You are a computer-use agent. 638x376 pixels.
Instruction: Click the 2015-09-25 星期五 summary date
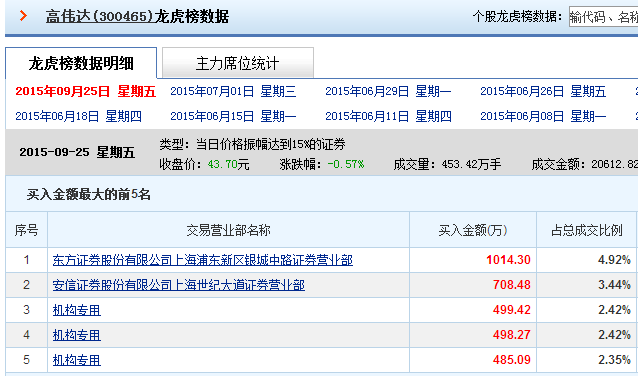(x=77, y=152)
